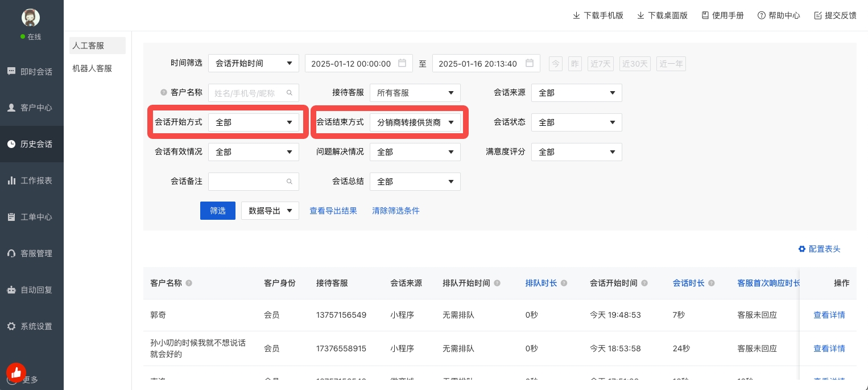Select 今 quick date button
868x390 pixels.
[556, 64]
